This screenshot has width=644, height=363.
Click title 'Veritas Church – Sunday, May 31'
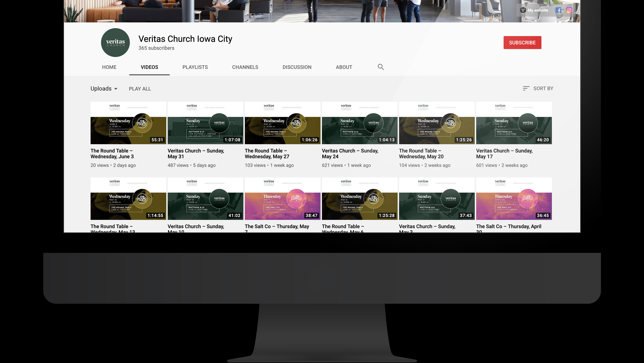[196, 153]
